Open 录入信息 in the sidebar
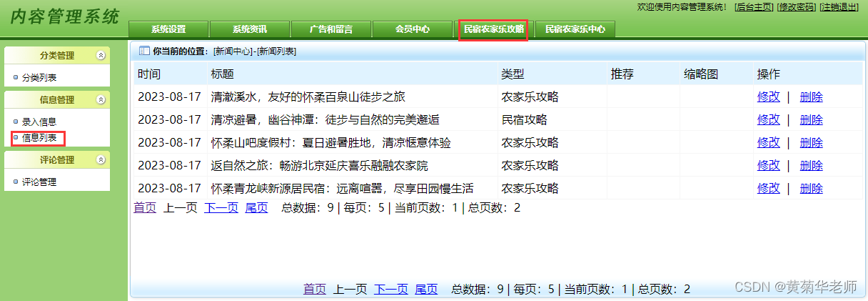The width and height of the screenshot is (868, 301). pos(39,122)
